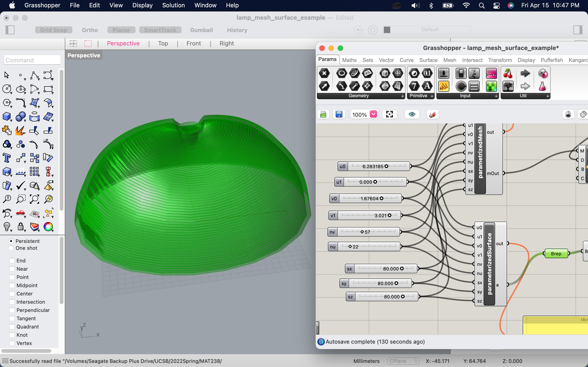The height and width of the screenshot is (367, 588).
Task: Click the Input panel expand arrow
Action: (x=495, y=95)
